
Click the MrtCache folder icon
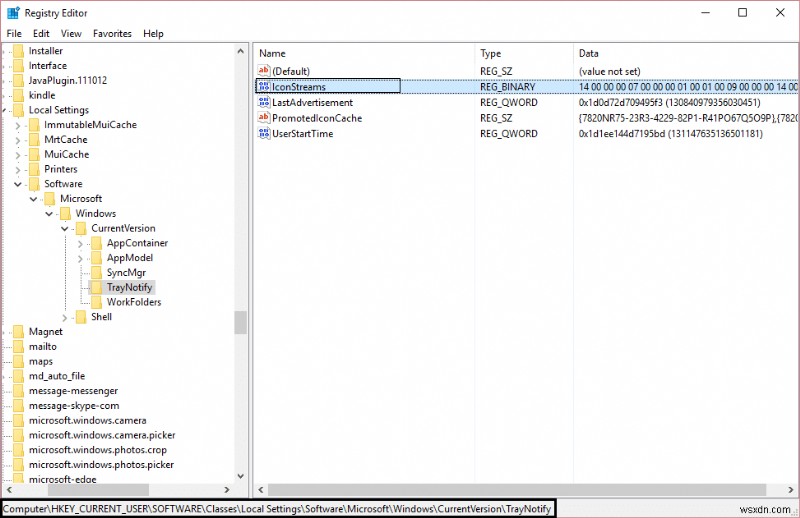34,139
